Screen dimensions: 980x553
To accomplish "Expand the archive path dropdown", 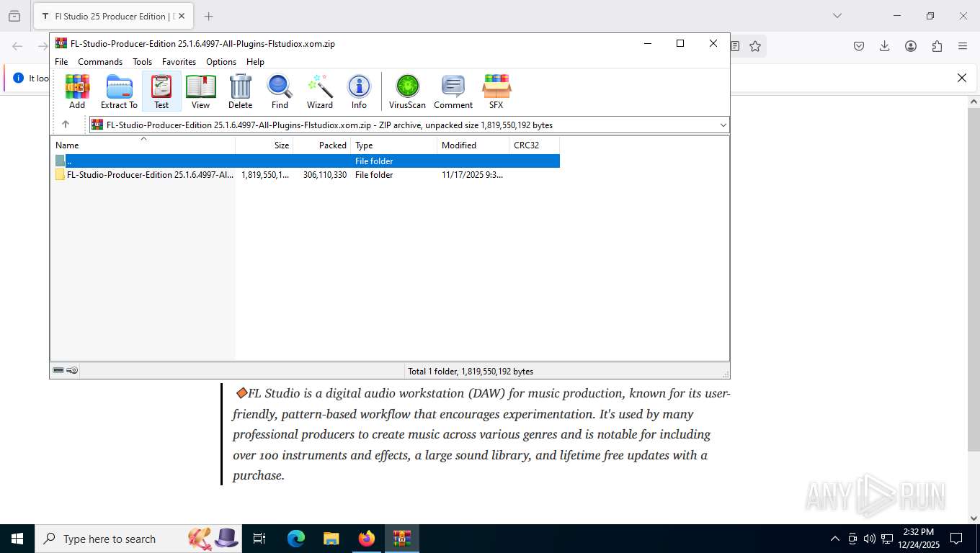I will point(723,125).
